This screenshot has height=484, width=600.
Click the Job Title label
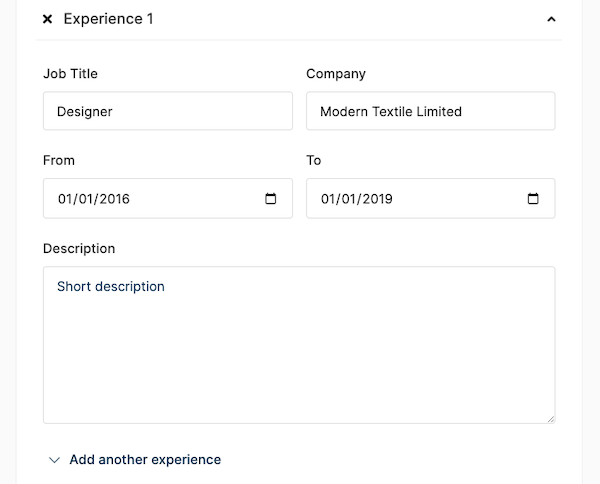point(70,74)
